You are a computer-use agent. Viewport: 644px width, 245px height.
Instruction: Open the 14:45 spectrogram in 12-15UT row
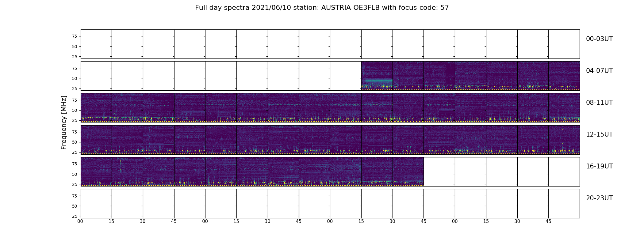pos(439,140)
